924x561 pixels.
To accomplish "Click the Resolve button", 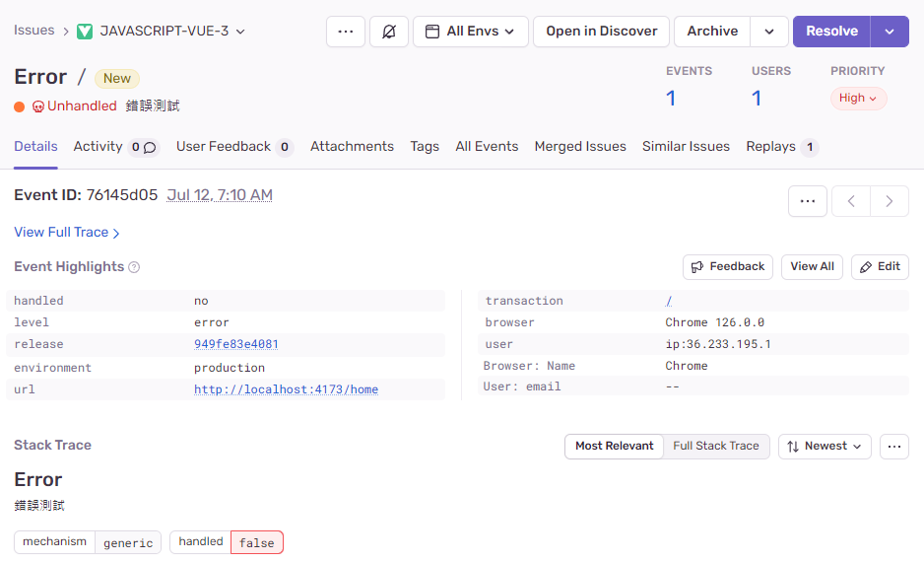I will 831,32.
